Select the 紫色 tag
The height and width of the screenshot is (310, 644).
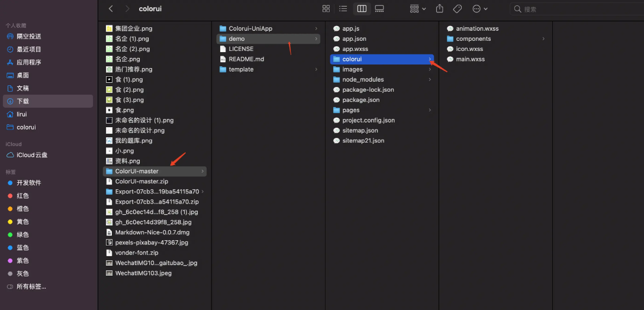[x=49, y=260]
